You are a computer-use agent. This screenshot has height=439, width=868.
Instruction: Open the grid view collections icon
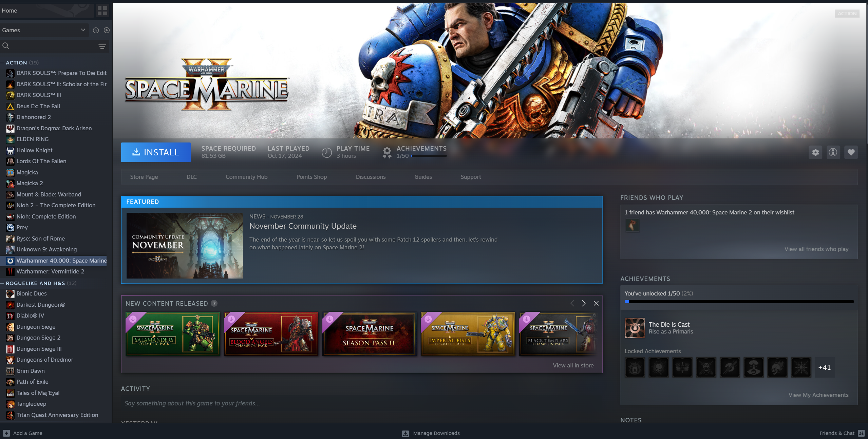[x=102, y=11]
